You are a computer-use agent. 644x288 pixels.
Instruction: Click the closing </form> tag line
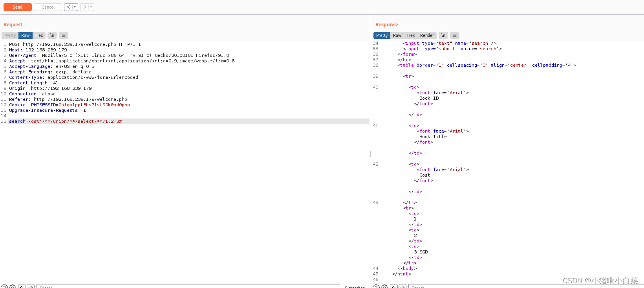(x=407, y=54)
